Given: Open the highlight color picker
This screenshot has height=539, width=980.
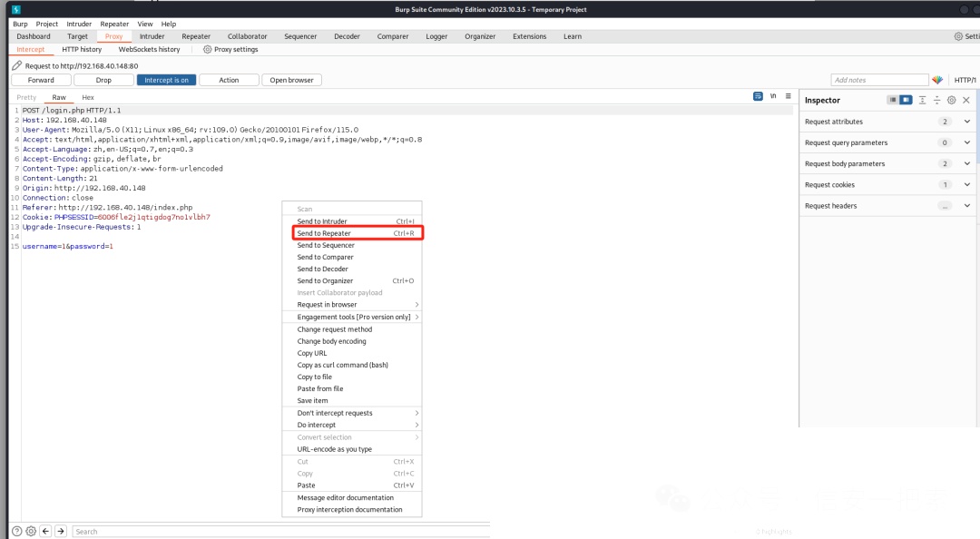Looking at the screenshot, I should tap(937, 80).
